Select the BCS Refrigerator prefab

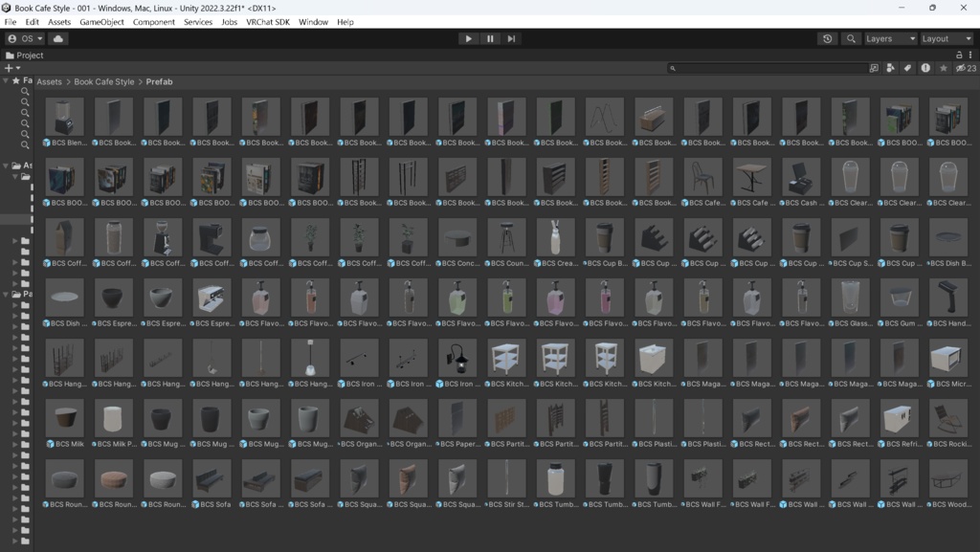899,418
